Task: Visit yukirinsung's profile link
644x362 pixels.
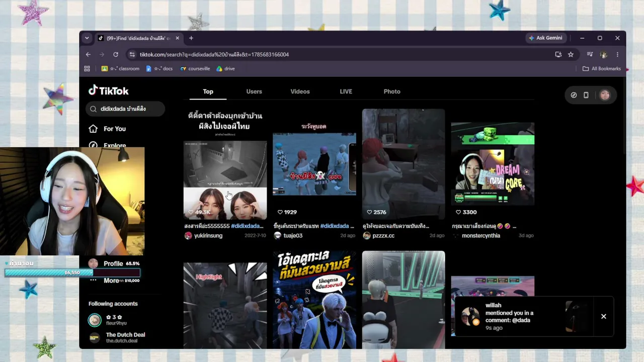Action: coord(208,235)
